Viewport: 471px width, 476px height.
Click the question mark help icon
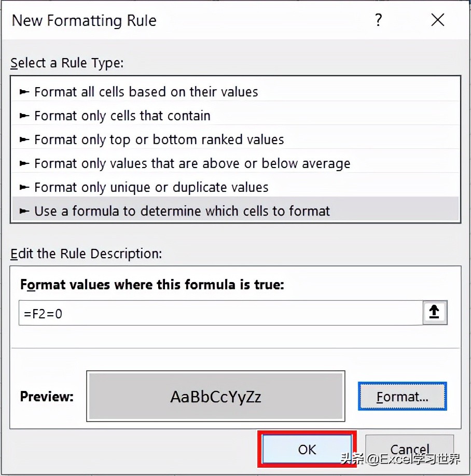coord(378,20)
